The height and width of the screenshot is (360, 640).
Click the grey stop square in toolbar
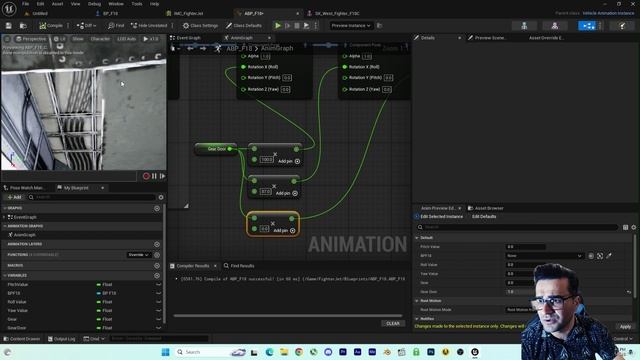click(x=297, y=25)
